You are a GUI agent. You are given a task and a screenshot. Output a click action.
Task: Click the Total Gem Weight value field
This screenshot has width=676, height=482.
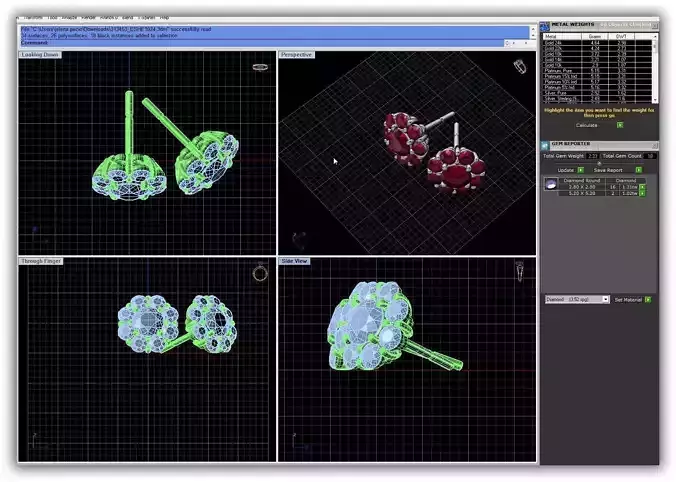pos(592,156)
